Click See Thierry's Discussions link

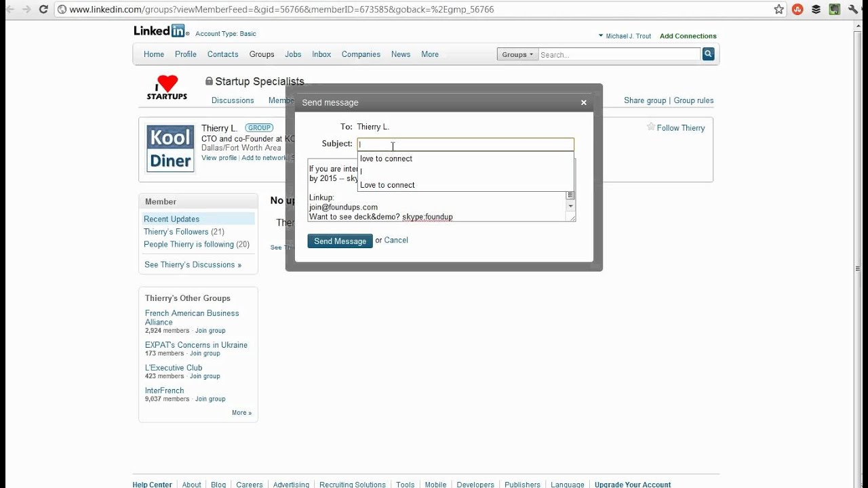(x=193, y=265)
